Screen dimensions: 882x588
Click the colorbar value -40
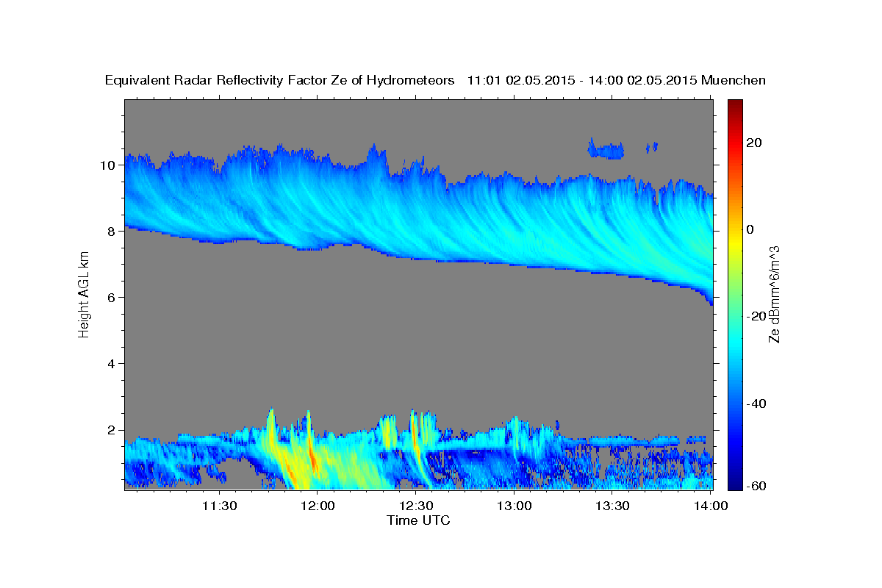(x=757, y=404)
